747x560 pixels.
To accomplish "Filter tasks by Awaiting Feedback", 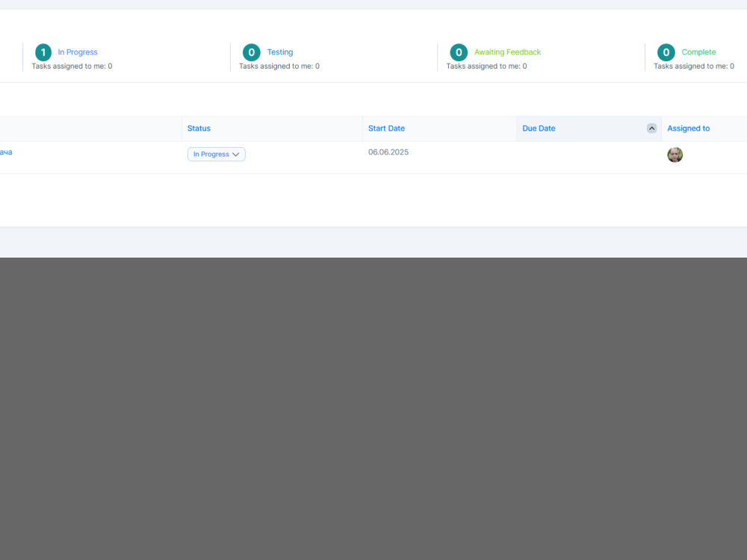I will (x=507, y=52).
